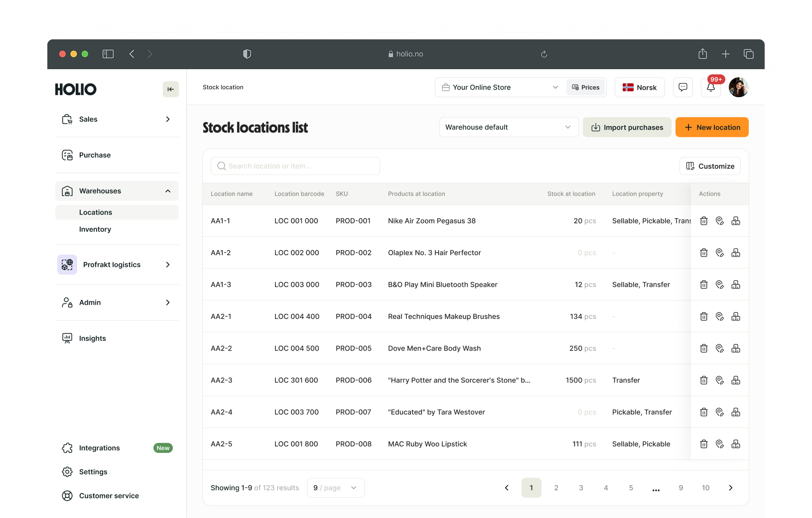Open the user profile avatar
The image size is (812, 518).
coord(738,87)
